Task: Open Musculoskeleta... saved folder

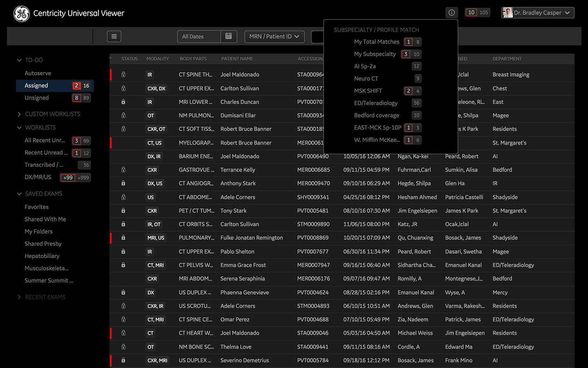Action: [47, 268]
